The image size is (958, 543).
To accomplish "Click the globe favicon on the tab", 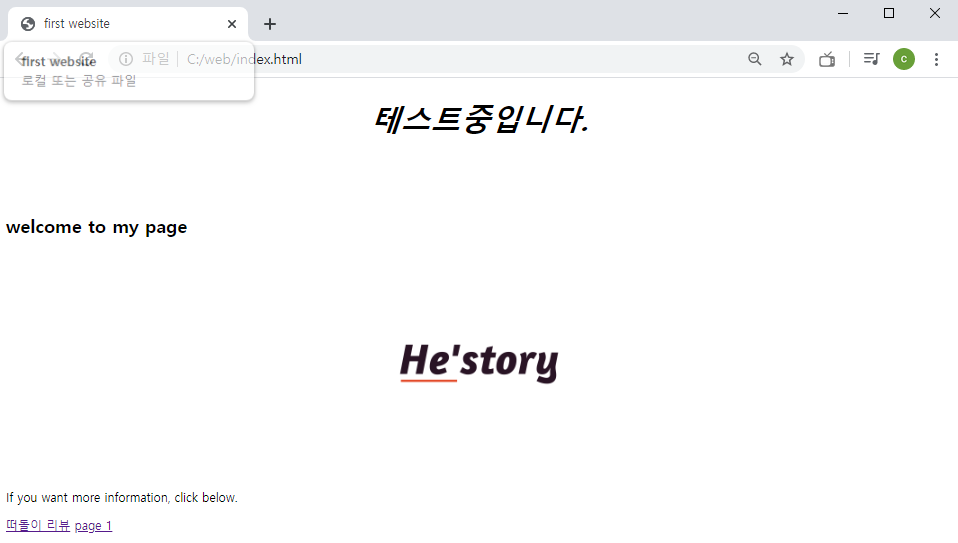I will point(27,24).
